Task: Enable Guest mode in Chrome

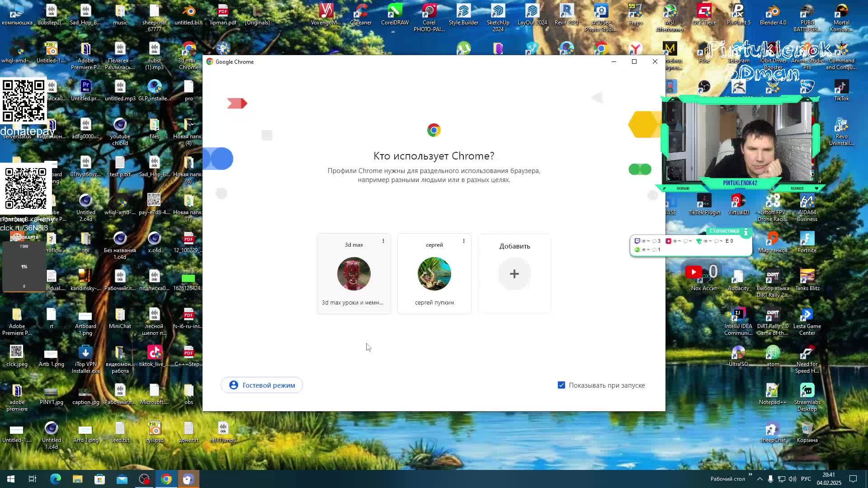Action: 262,385
